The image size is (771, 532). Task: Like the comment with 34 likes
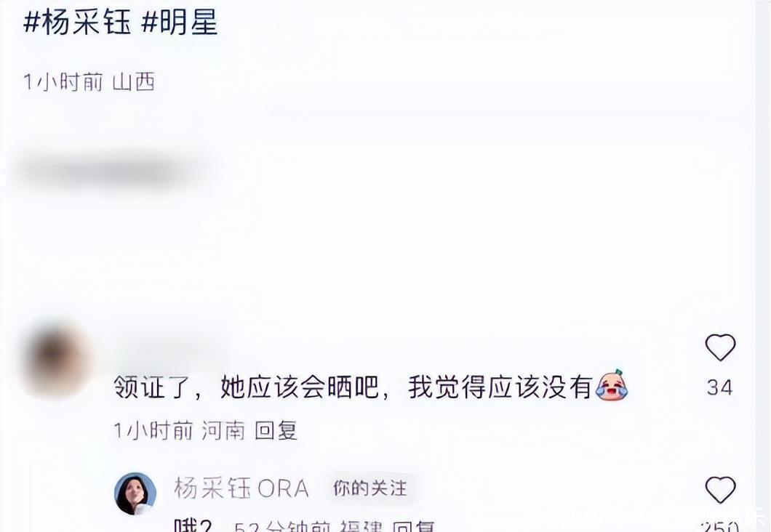tap(720, 347)
